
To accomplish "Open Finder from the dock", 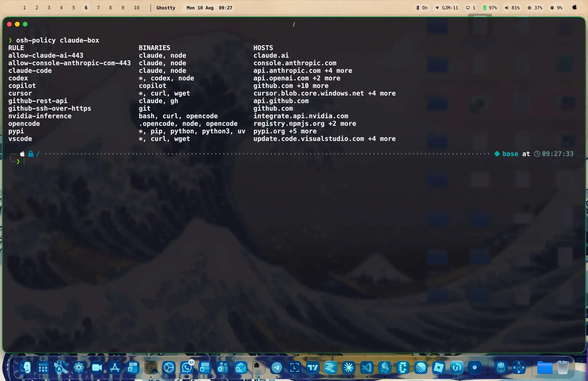I will point(25,367).
